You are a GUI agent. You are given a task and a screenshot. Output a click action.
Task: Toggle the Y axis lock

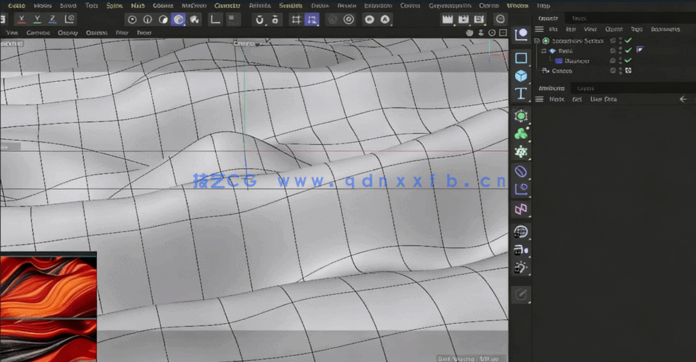tap(37, 19)
